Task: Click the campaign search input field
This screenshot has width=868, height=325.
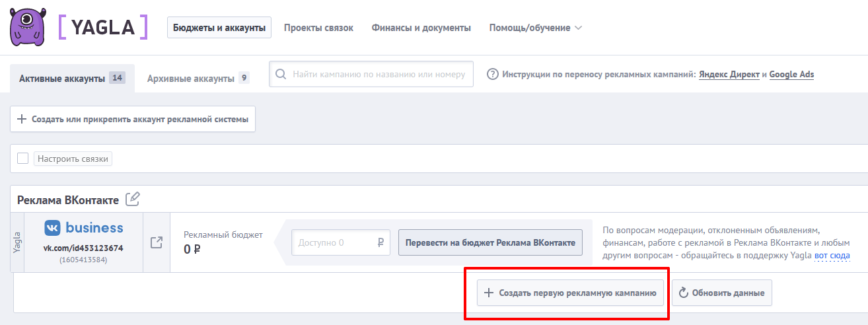Action: coord(371,74)
